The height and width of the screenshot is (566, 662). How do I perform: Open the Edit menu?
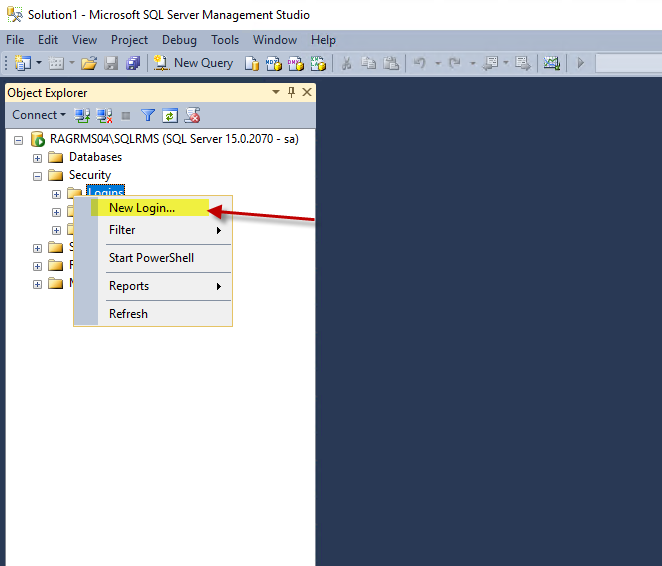click(x=48, y=40)
